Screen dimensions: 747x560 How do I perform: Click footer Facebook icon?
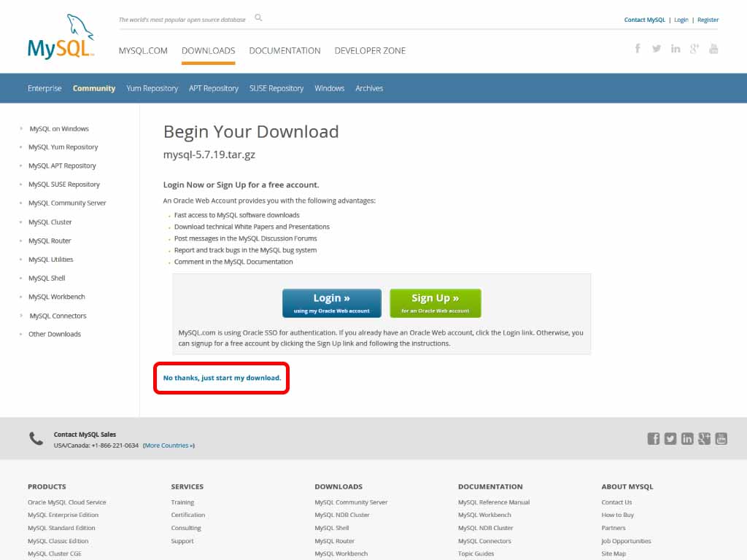[653, 438]
